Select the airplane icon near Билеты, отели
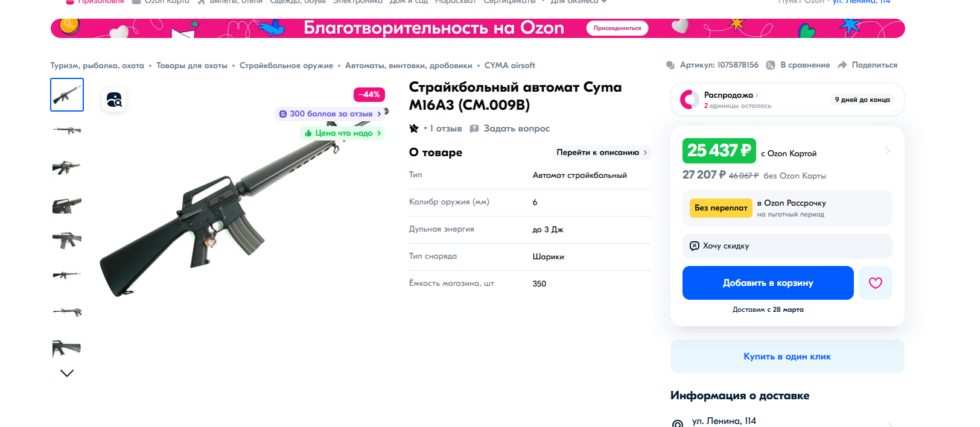 [201, 2]
